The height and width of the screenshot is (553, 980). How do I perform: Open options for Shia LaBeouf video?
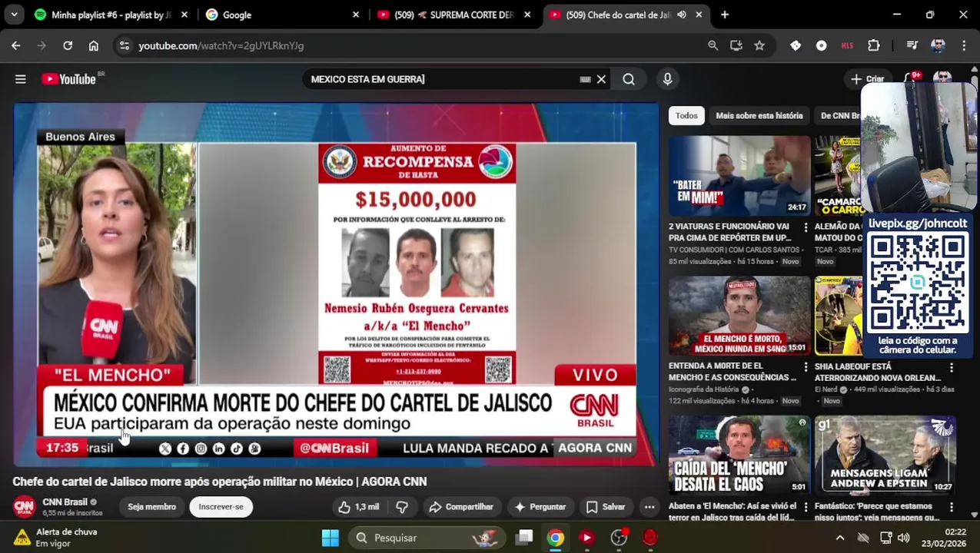pyautogui.click(x=952, y=368)
